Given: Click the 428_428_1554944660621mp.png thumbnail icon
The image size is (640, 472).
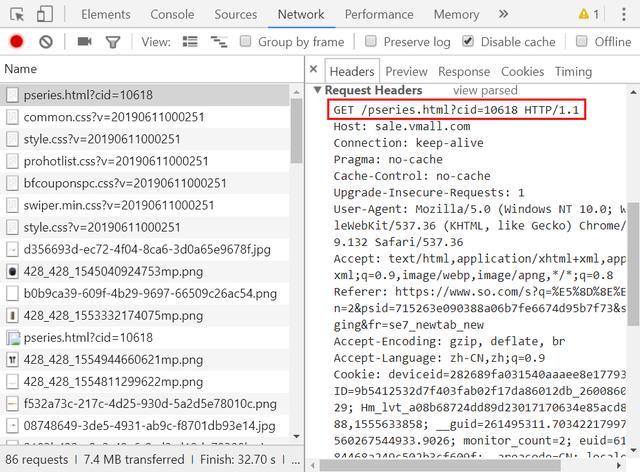Looking at the screenshot, I should (13, 360).
